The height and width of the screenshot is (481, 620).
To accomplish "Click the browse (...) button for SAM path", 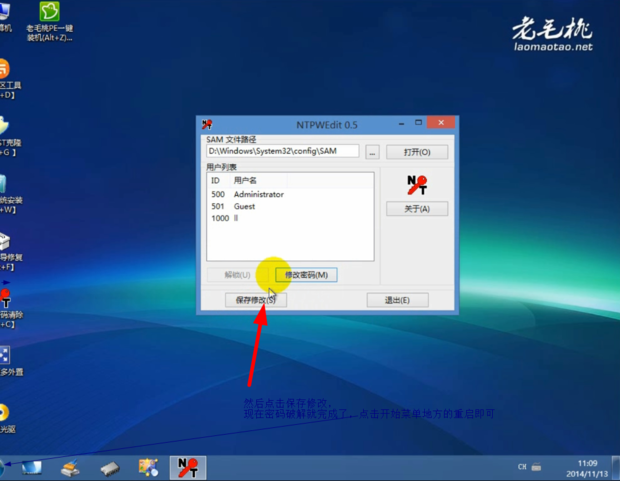I will (372, 152).
